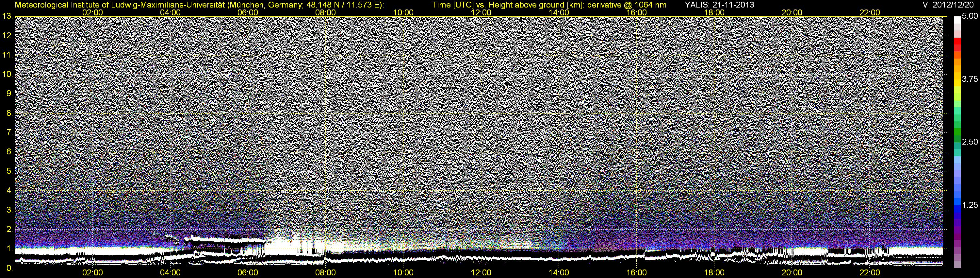Click the 18:00 label on the bottom time axis

714,273
